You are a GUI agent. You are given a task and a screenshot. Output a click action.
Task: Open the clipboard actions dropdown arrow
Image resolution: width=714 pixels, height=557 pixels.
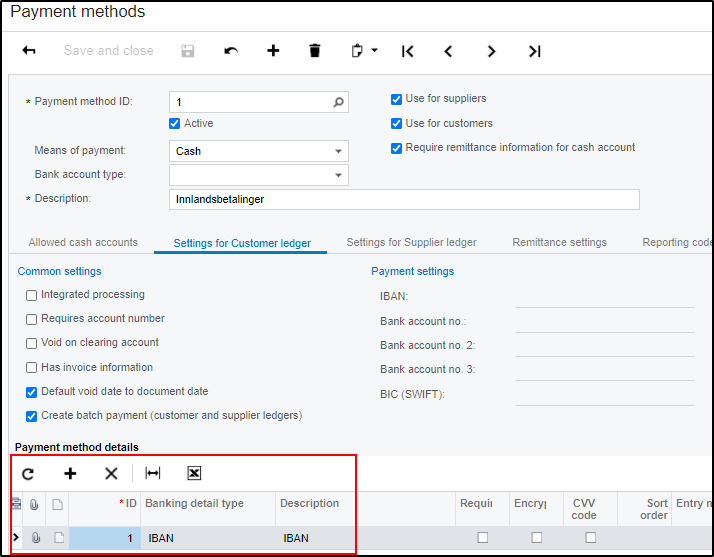374,51
